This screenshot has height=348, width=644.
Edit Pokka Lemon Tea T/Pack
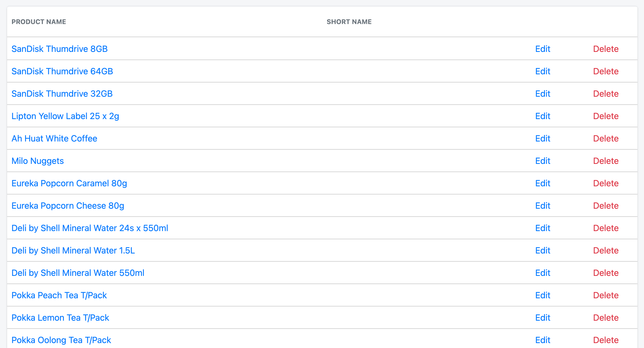pyautogui.click(x=542, y=318)
